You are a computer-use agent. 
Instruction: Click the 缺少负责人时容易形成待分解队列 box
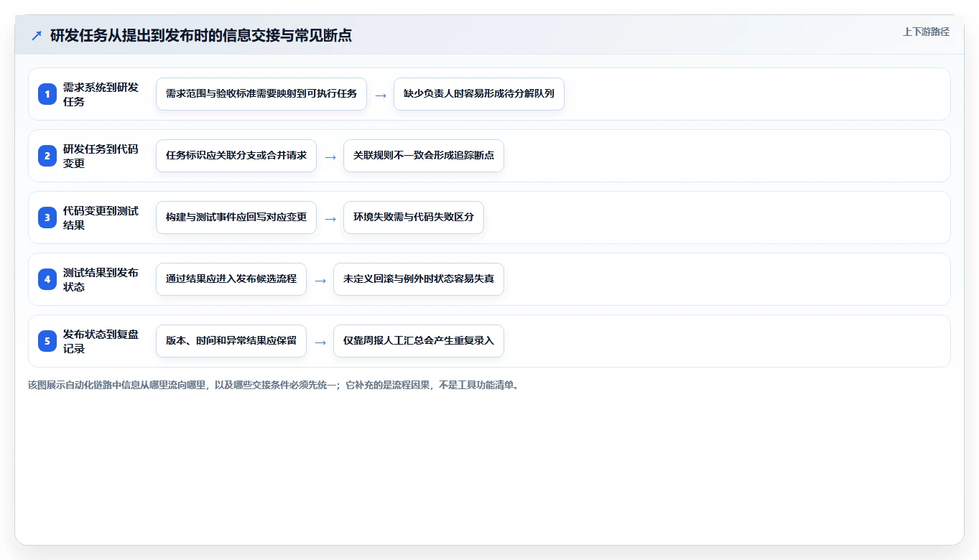[479, 94]
